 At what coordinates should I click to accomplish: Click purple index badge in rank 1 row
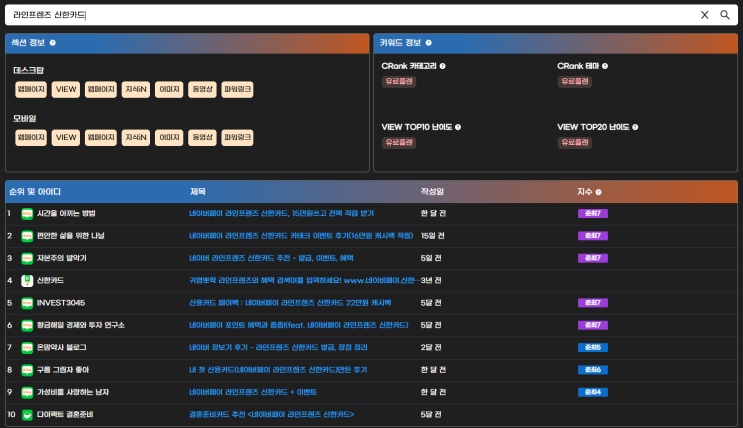coord(593,213)
